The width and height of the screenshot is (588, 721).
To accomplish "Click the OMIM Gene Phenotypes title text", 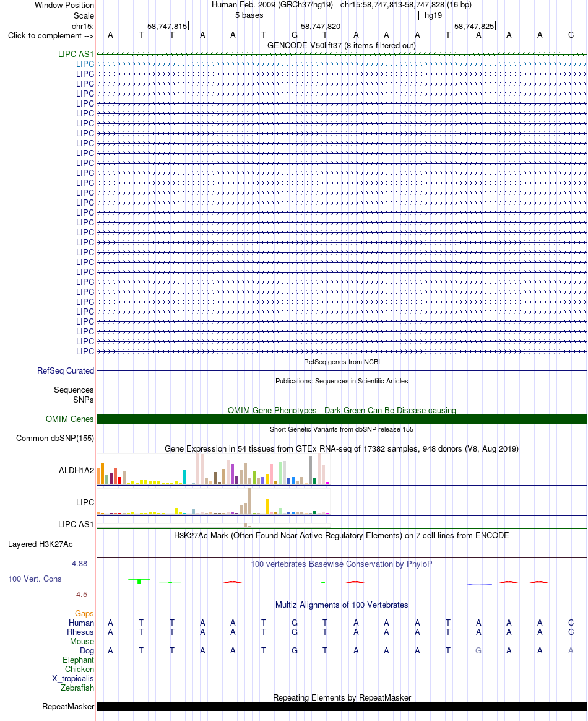I will pyautogui.click(x=342, y=410).
